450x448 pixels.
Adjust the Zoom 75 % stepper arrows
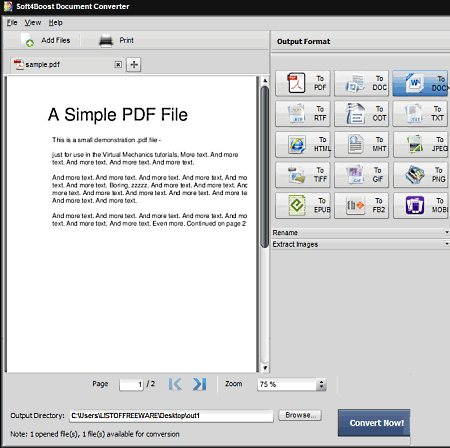(321, 384)
